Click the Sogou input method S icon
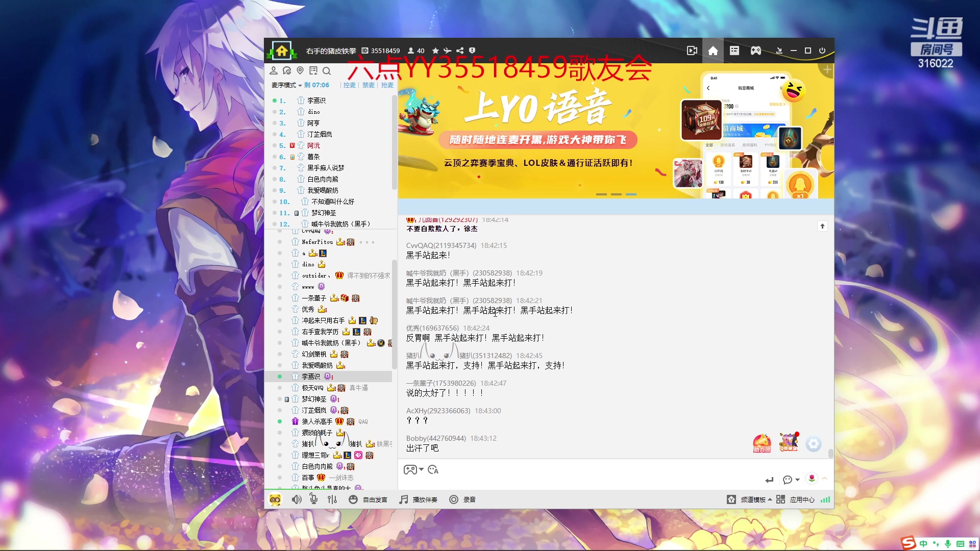 click(909, 543)
